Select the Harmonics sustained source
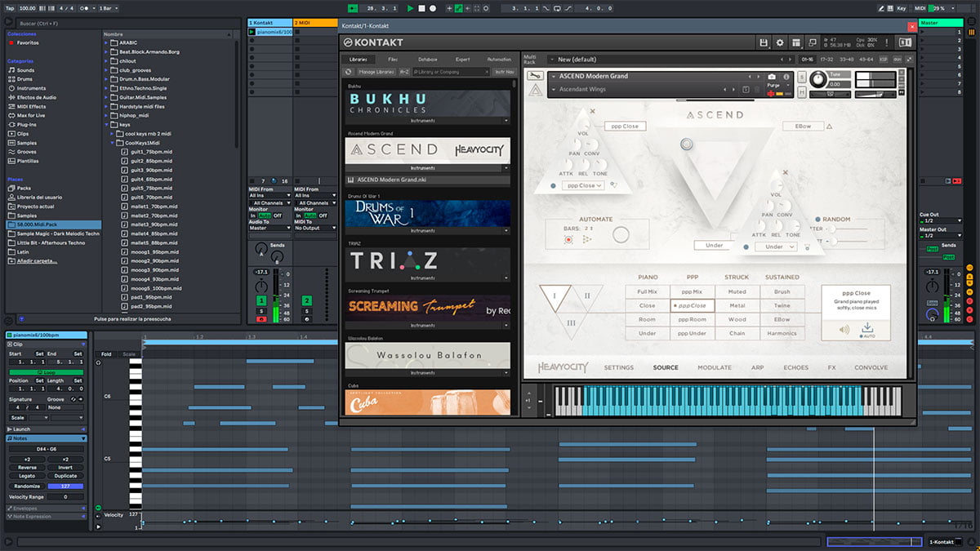The width and height of the screenshot is (980, 551). pos(782,333)
